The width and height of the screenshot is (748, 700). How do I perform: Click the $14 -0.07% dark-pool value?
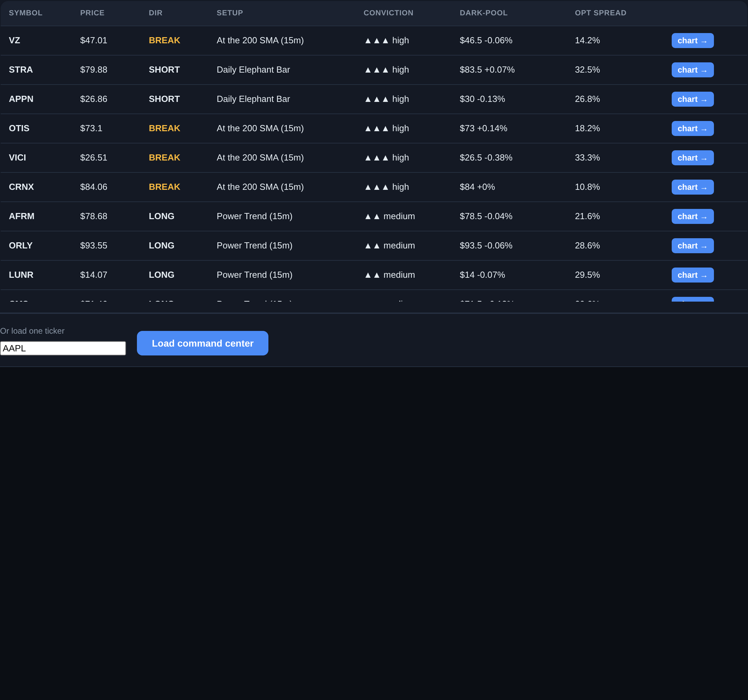pos(482,275)
